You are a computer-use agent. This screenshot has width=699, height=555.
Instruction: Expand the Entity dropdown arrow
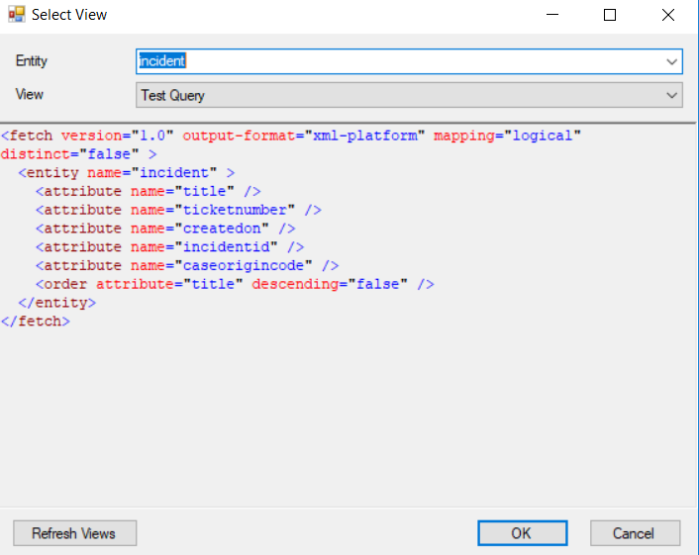[672, 62]
